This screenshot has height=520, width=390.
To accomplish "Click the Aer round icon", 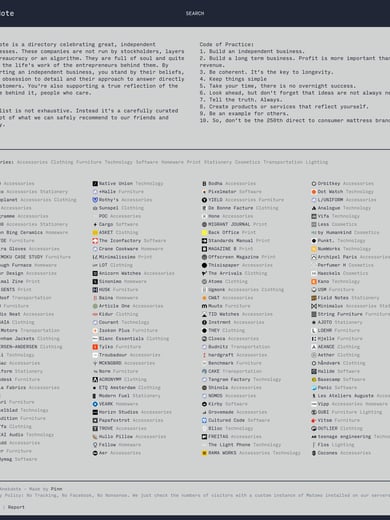I will tap(95, 453).
